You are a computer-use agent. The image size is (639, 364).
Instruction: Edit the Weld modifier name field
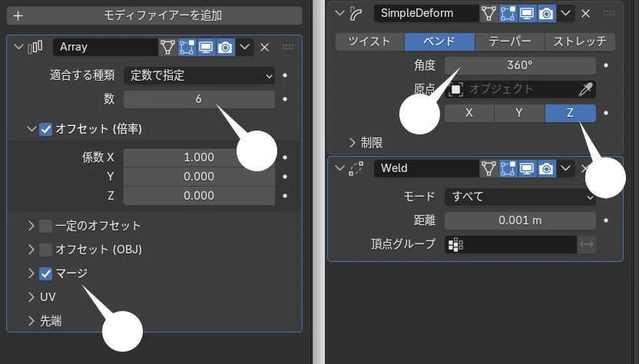coord(426,168)
